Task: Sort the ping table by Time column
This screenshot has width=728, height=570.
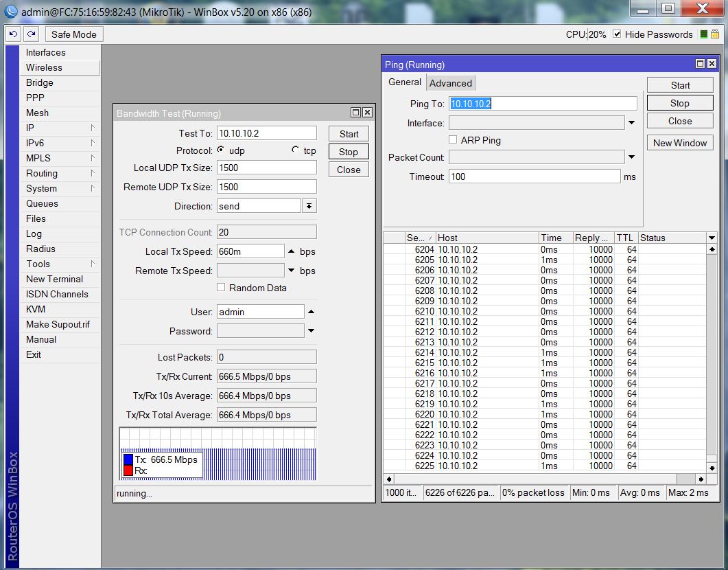Action: point(556,238)
